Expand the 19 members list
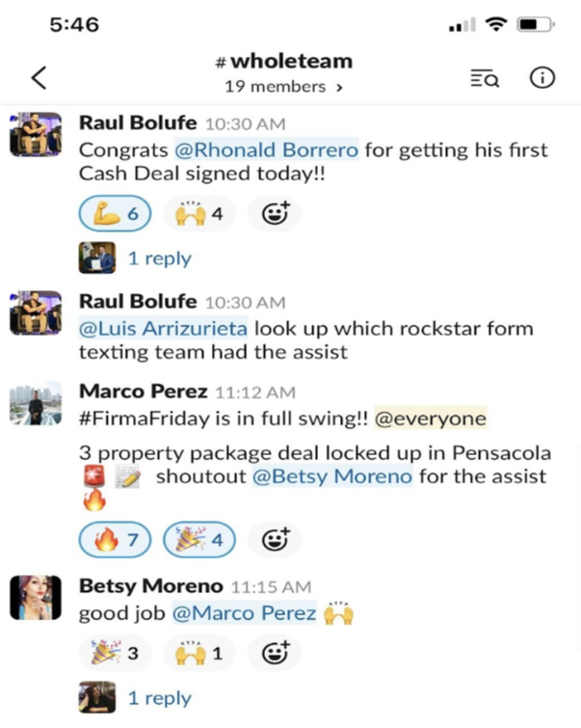Image resolution: width=581 pixels, height=728 pixels. pos(283,87)
